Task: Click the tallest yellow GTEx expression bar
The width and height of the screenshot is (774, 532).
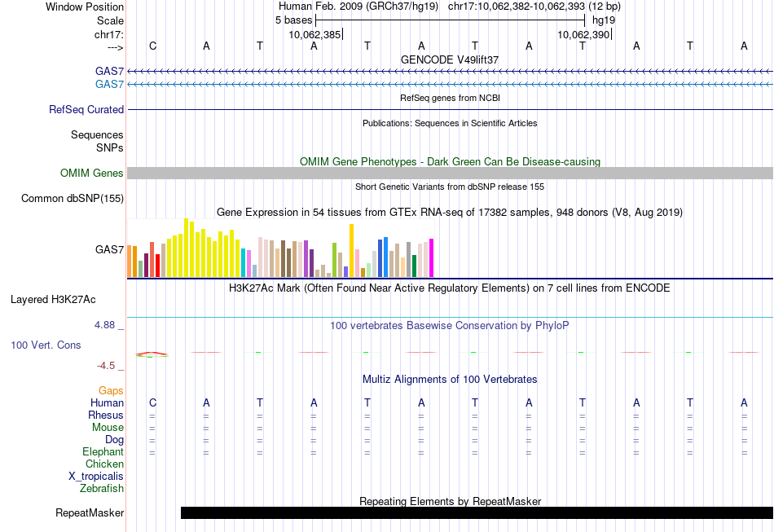Action: (x=186, y=248)
